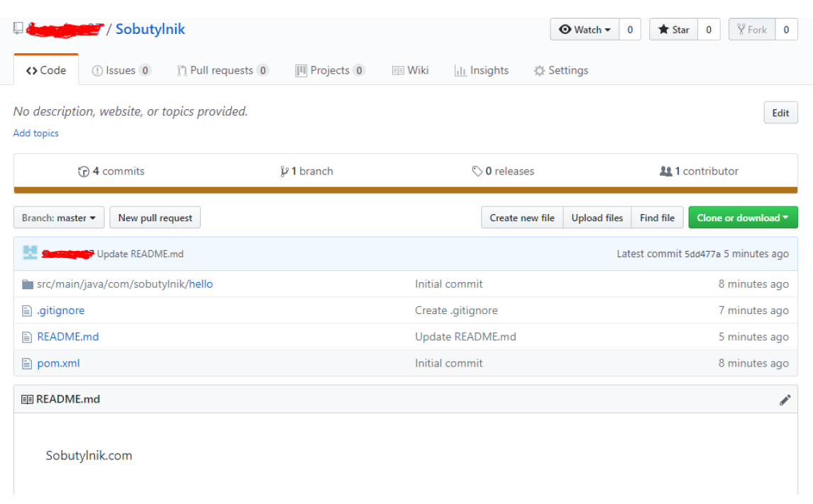Open repository Settings tab
The width and height of the screenshot is (813, 504).
pyautogui.click(x=561, y=70)
